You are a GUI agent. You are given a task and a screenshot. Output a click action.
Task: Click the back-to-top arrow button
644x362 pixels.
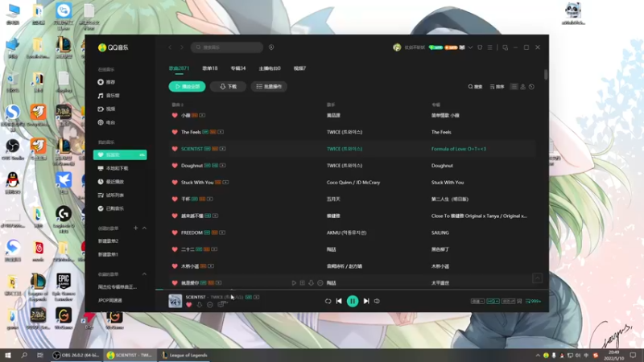click(537, 278)
